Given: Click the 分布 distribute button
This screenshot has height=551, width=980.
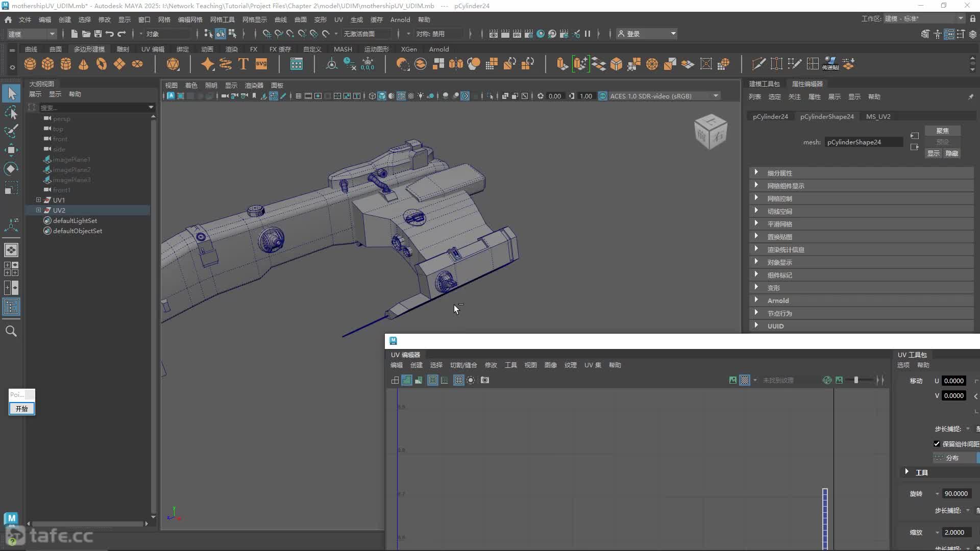Looking at the screenshot, I should [x=953, y=458].
